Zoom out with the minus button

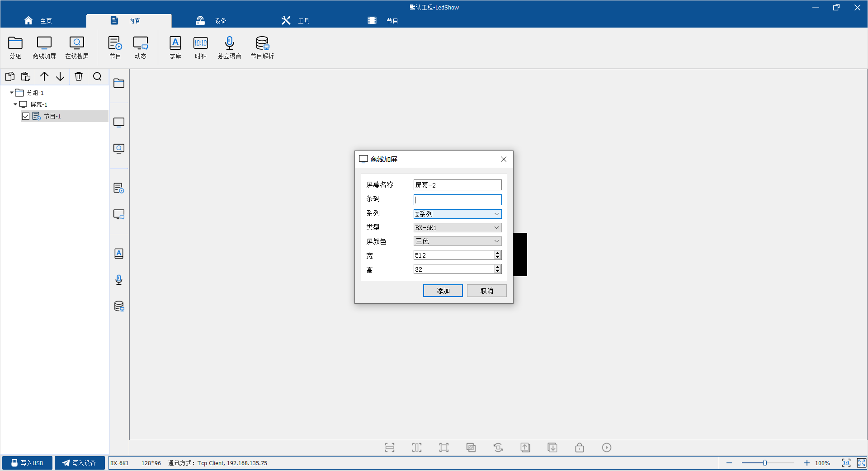[729, 463]
